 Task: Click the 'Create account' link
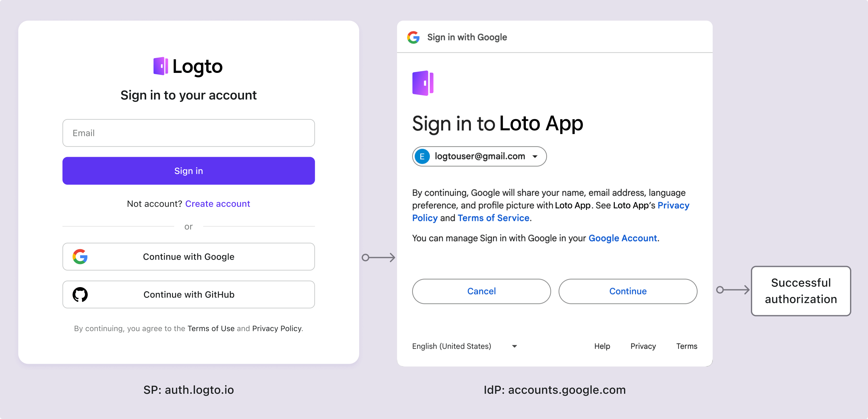(219, 204)
